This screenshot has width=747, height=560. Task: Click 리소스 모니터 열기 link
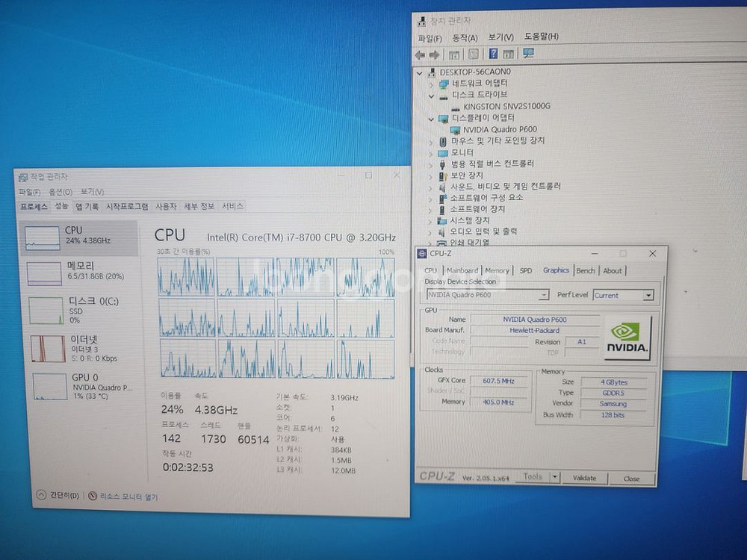[x=128, y=497]
